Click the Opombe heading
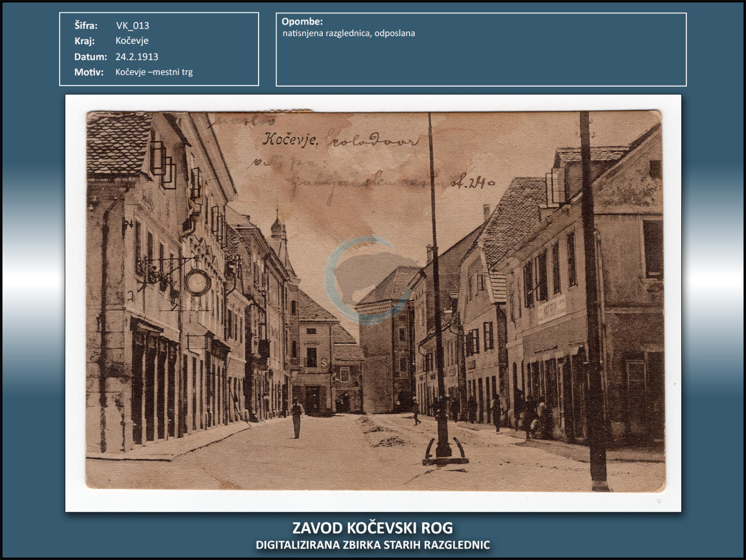 (x=302, y=21)
